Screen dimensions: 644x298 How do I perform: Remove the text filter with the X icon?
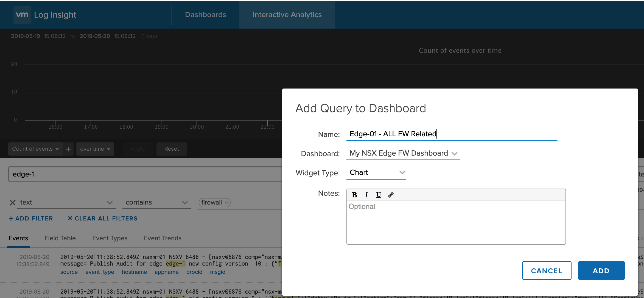coord(13,203)
